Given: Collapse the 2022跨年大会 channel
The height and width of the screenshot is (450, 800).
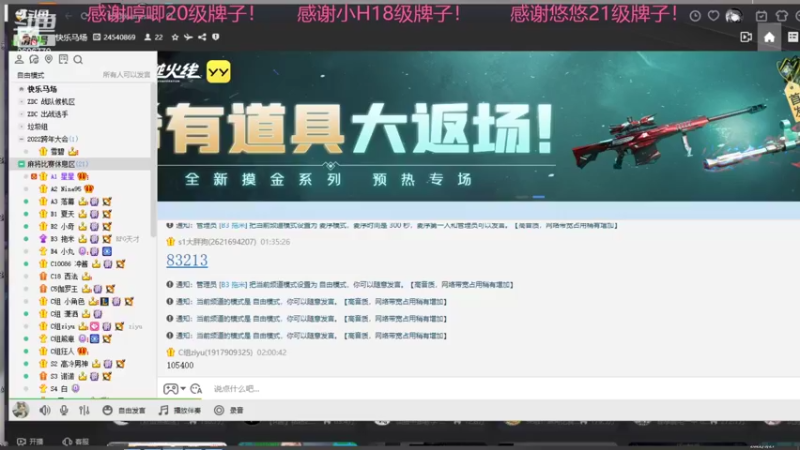Looking at the screenshot, I should [21, 139].
